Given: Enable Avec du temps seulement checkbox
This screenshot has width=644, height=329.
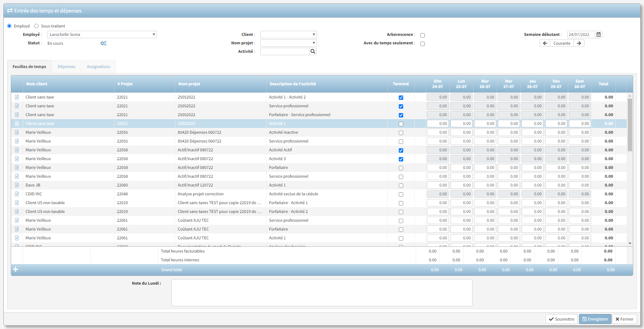Looking at the screenshot, I should click(x=422, y=44).
